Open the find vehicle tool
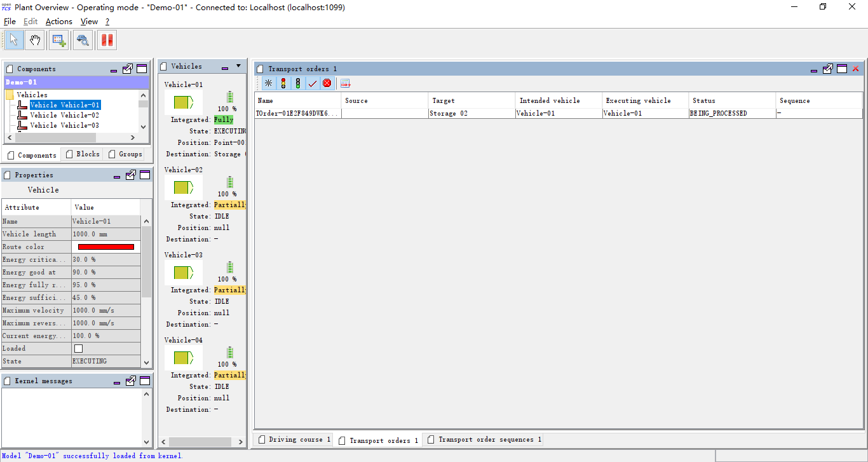The width and height of the screenshot is (868, 462). [x=83, y=39]
